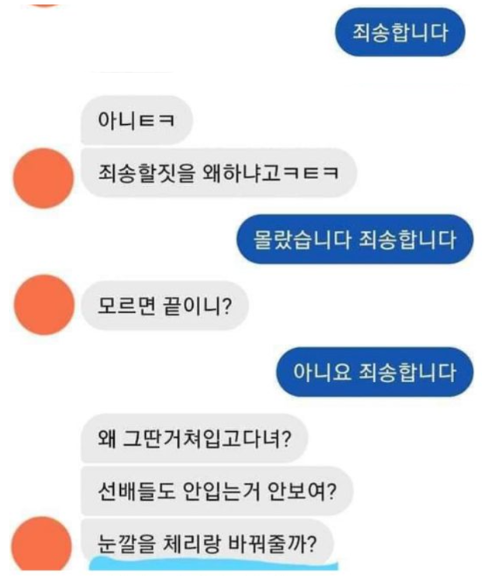Select the first blue '죄송합니다' bubble
The image size is (487, 578).
click(x=400, y=32)
